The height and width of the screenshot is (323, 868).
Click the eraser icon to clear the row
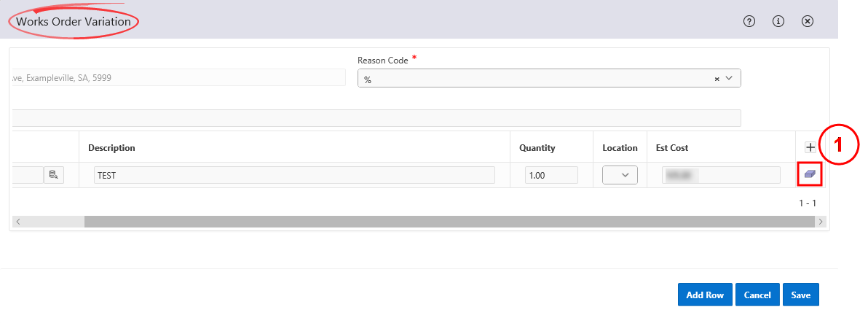click(x=808, y=175)
